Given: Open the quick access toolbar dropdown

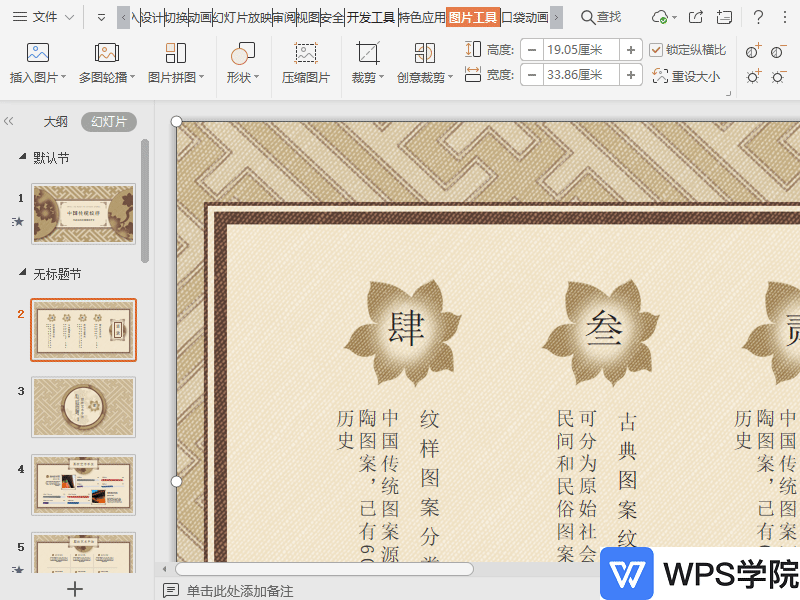Looking at the screenshot, I should [x=101, y=18].
